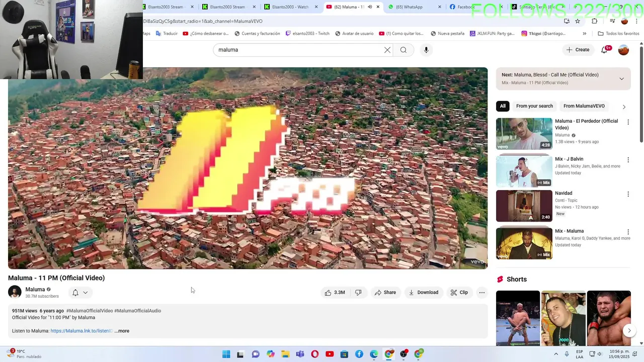Open the clock showing 10:56 p. m.

pos(619,354)
